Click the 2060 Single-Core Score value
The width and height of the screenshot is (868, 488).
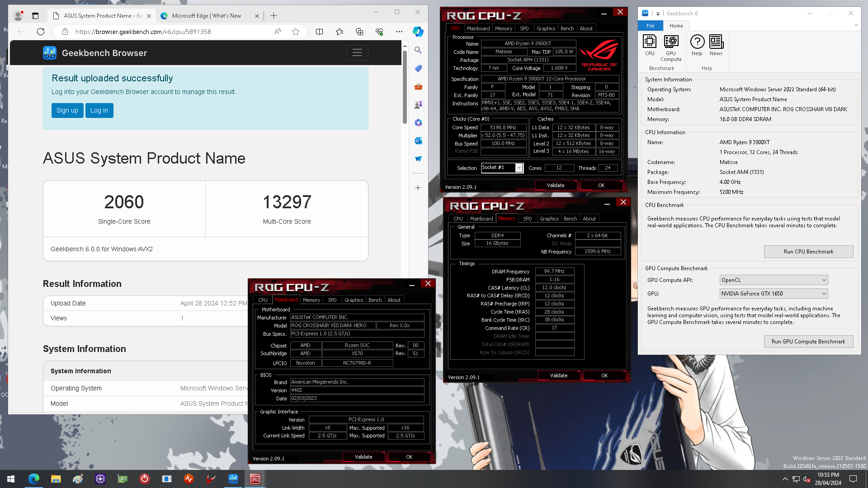click(x=124, y=202)
